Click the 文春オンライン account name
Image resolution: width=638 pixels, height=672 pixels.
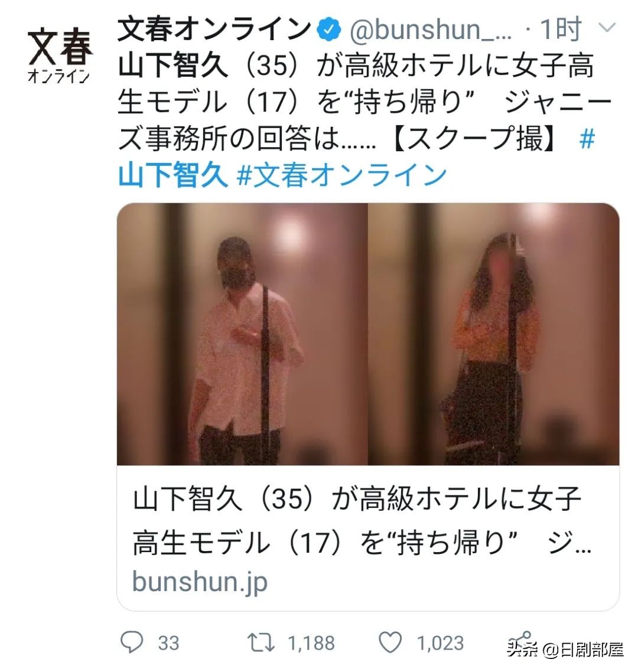[x=215, y=29]
